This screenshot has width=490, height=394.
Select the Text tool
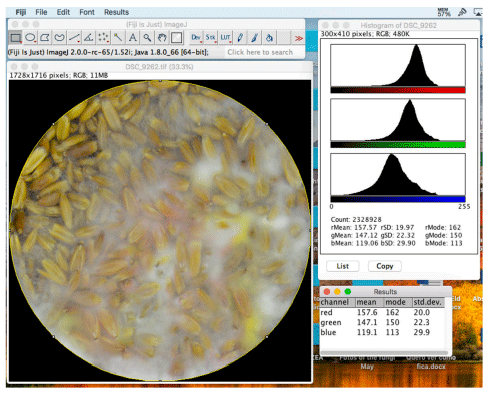coord(133,38)
